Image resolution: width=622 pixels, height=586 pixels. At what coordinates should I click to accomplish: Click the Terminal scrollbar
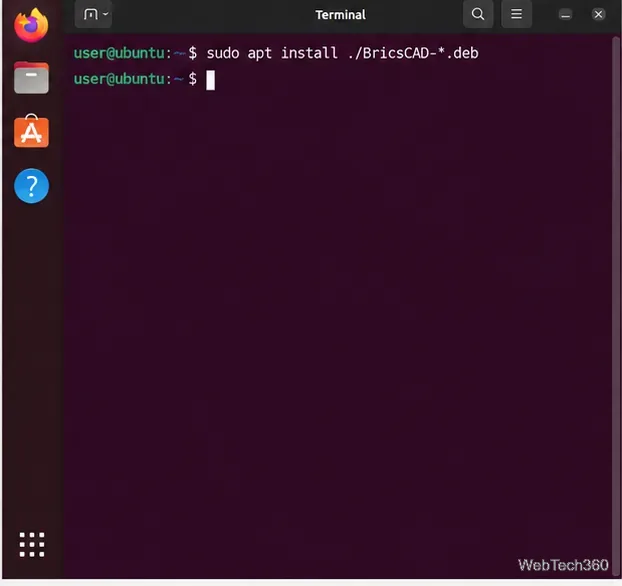[x=616, y=305]
